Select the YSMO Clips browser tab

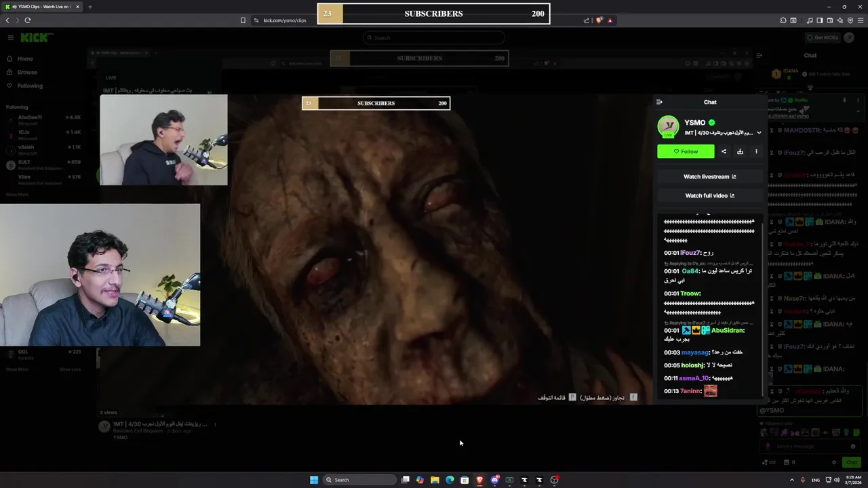click(x=42, y=7)
